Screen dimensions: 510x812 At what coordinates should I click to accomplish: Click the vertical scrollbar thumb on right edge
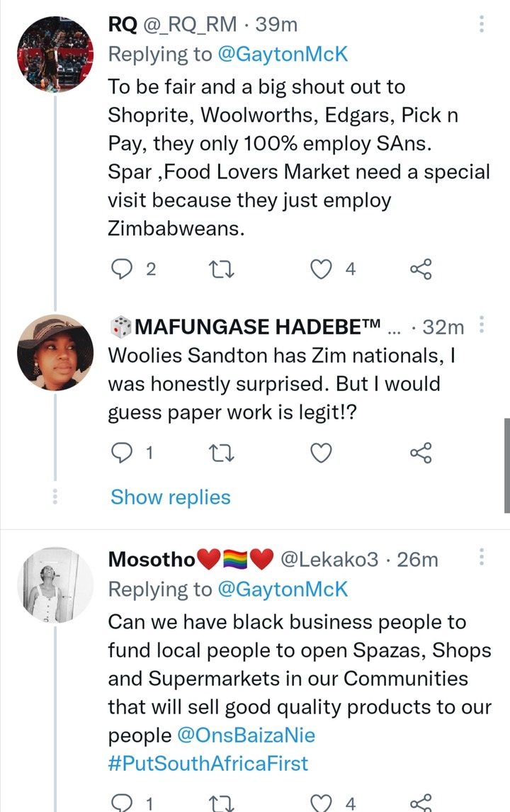click(x=507, y=466)
